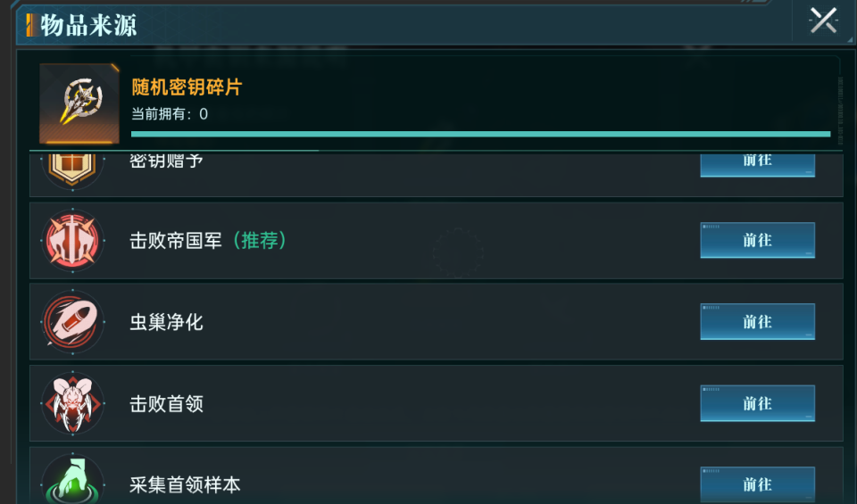Click the 击败帝国军 red swords icon

pyautogui.click(x=73, y=241)
